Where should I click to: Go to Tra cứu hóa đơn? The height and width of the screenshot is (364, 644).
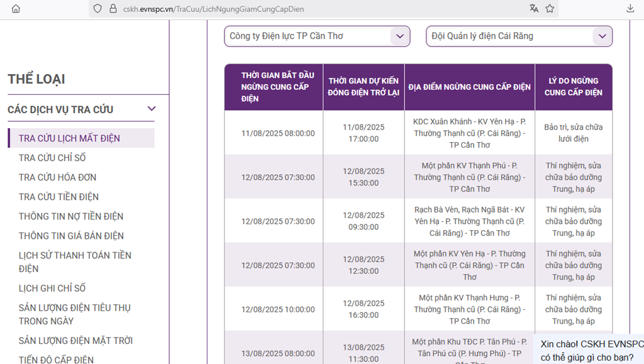point(57,177)
